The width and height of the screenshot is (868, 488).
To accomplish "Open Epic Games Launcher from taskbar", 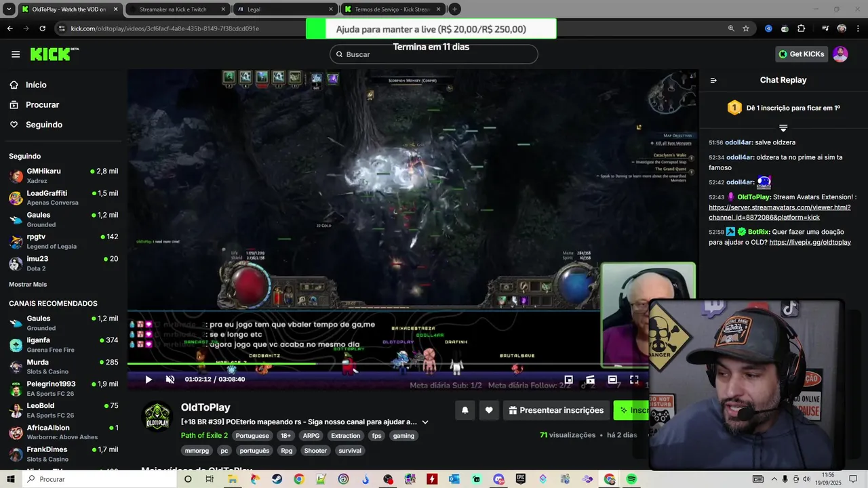I will pyautogui.click(x=521, y=479).
